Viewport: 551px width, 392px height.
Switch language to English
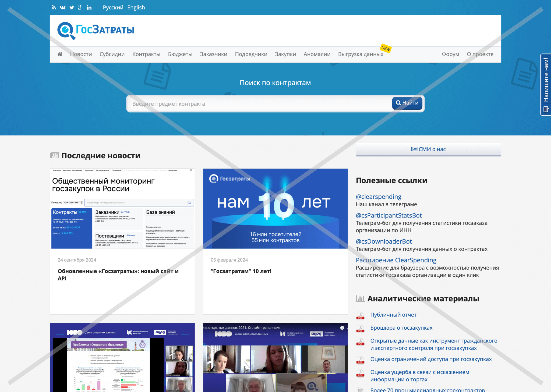click(x=136, y=8)
